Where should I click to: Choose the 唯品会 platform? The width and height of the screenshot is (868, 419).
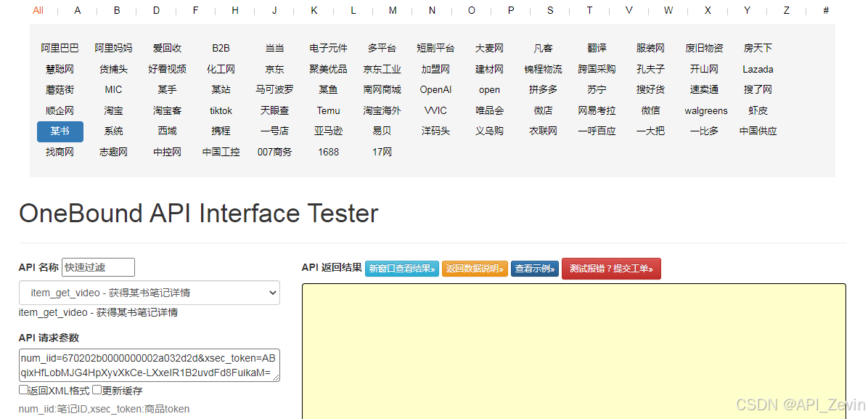(489, 111)
